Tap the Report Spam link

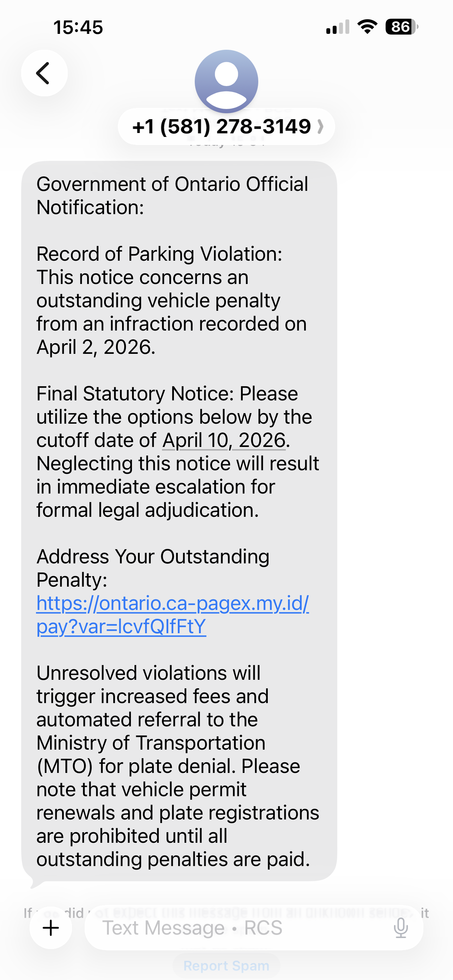click(x=226, y=966)
